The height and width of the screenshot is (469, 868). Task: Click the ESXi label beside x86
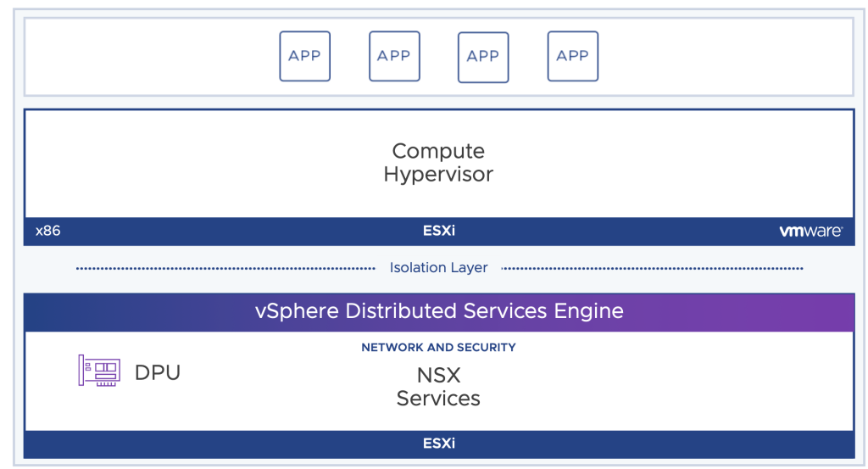(x=439, y=231)
